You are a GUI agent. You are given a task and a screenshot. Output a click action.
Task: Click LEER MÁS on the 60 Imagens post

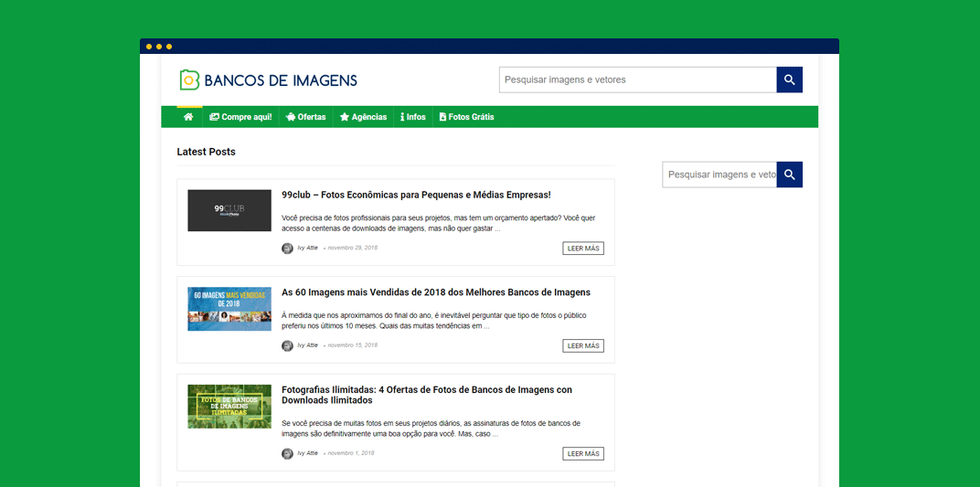click(x=583, y=346)
